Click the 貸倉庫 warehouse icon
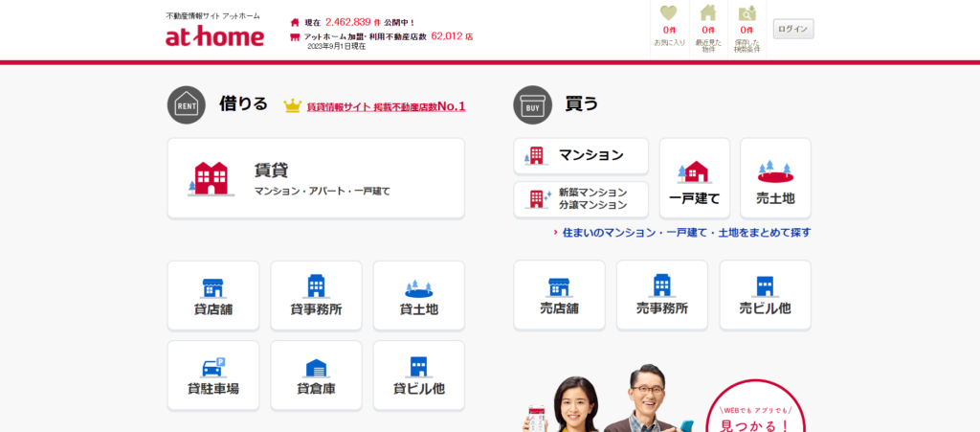The height and width of the screenshot is (432, 980). [x=316, y=368]
